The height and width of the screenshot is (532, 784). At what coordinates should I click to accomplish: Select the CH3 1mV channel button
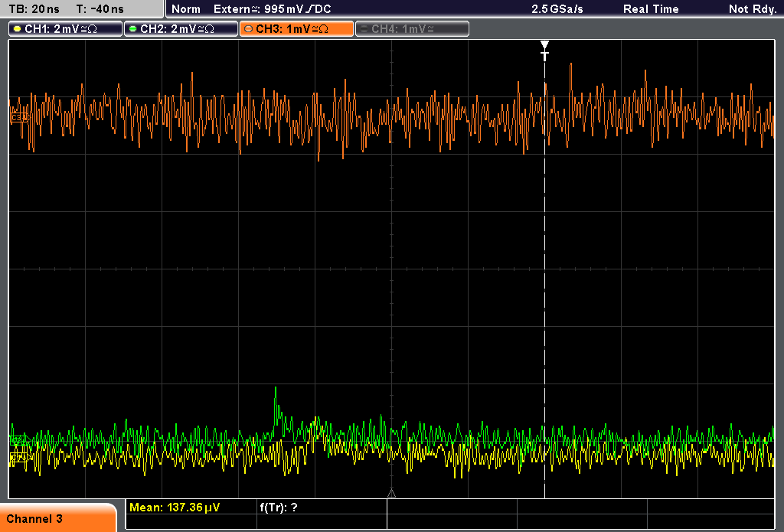tap(296, 29)
